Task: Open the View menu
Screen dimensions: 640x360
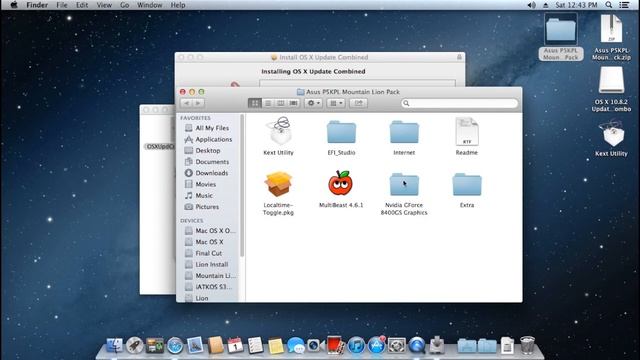Action: click(x=104, y=5)
